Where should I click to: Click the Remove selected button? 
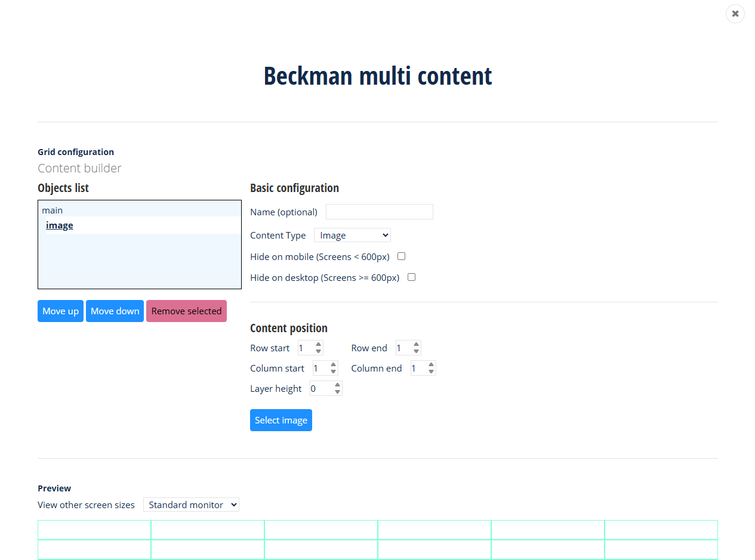[186, 311]
